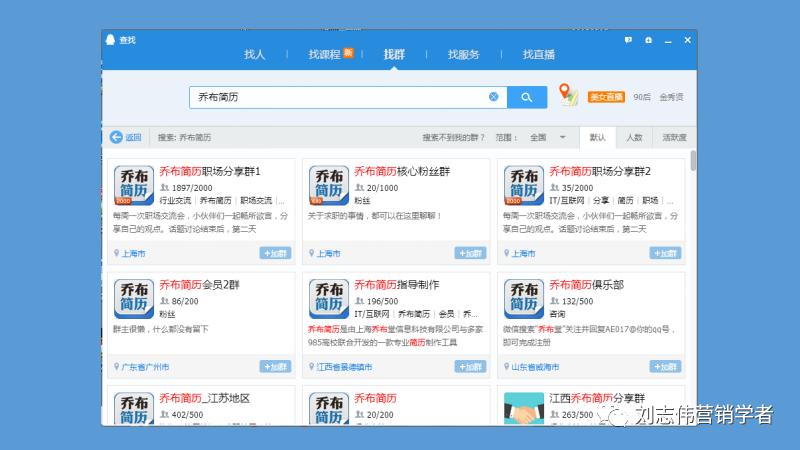
Task: Open the 乔布简历_江苏地区 title
Action: [x=205, y=398]
